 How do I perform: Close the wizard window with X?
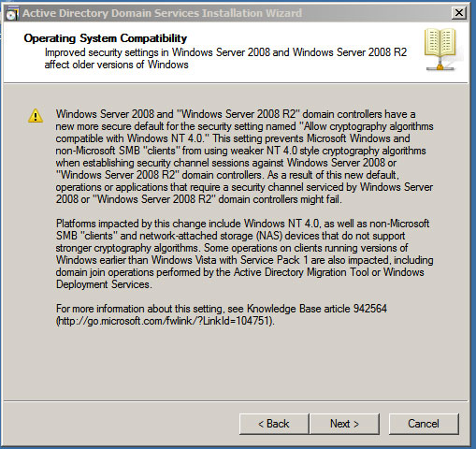click(458, 13)
